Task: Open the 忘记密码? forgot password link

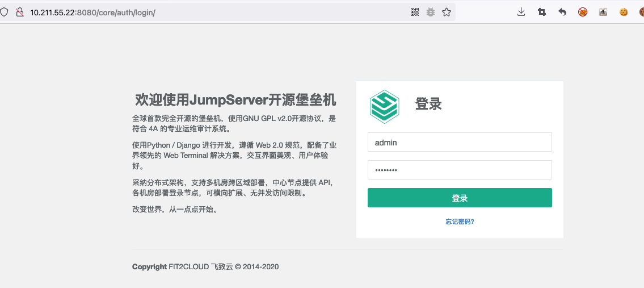Action: click(x=460, y=222)
